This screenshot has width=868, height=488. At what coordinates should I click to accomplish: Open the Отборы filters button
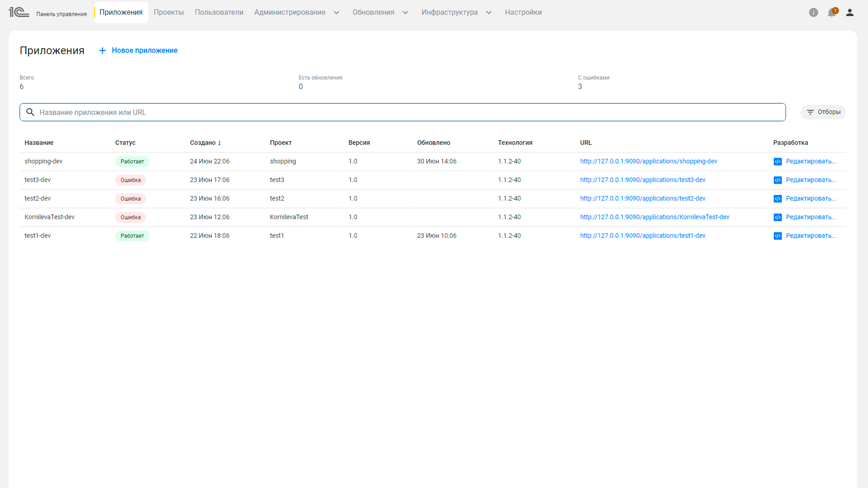(x=823, y=112)
